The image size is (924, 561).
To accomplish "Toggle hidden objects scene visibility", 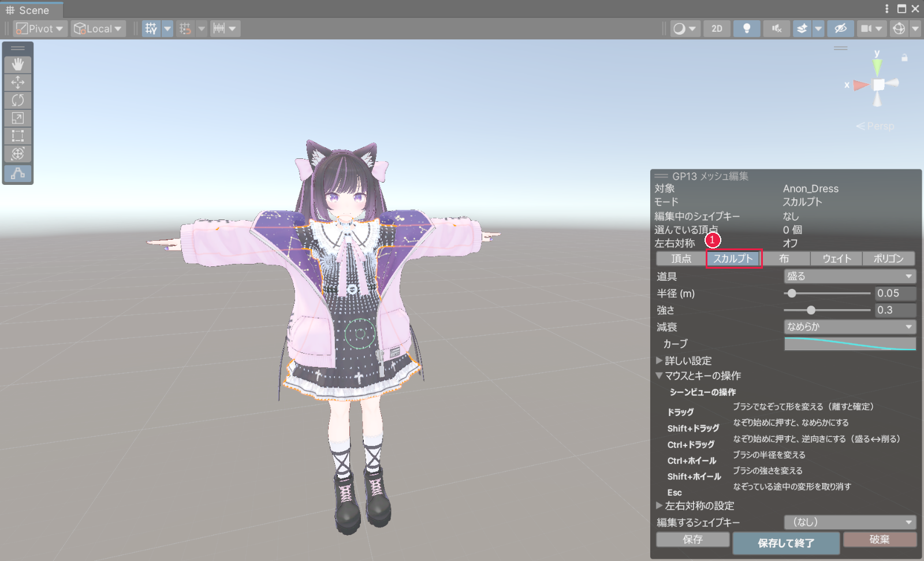I will pos(840,28).
